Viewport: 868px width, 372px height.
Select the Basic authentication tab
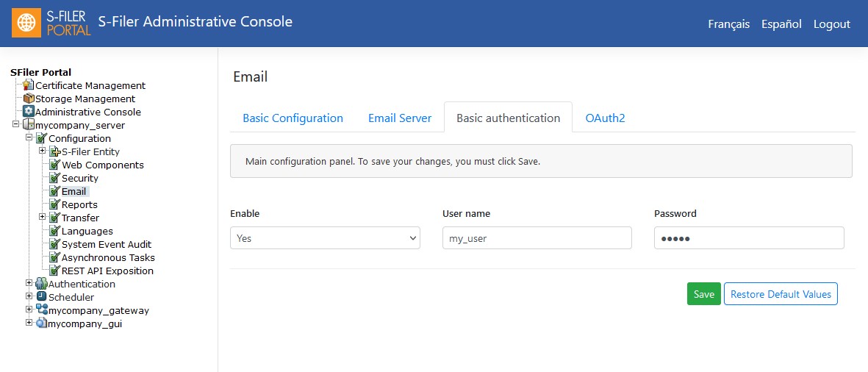pos(508,118)
